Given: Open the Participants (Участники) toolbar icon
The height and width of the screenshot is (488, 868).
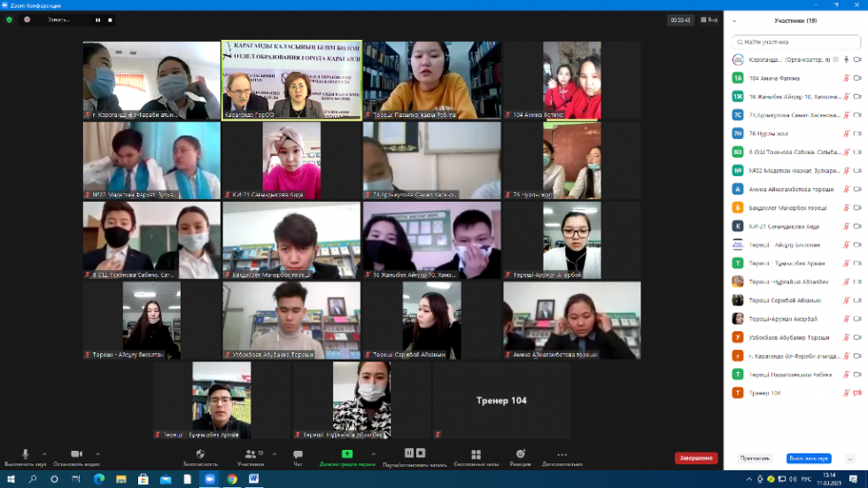Looking at the screenshot, I should [251, 454].
